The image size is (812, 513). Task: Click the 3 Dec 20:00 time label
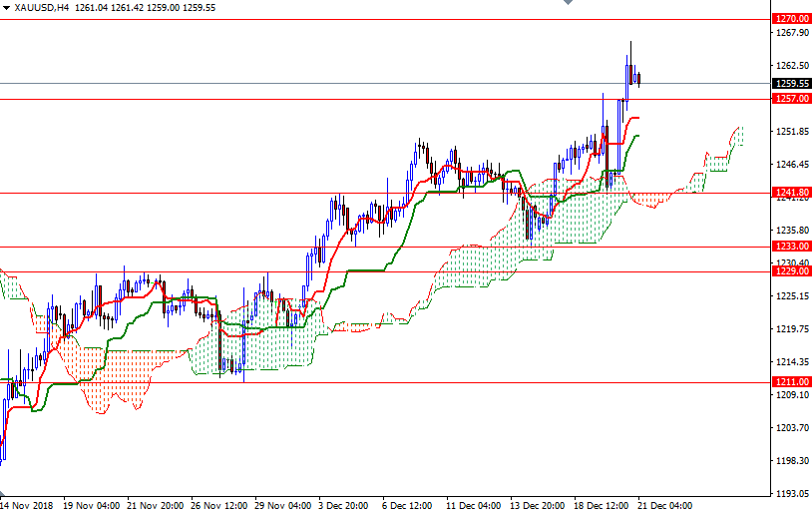[344, 505]
